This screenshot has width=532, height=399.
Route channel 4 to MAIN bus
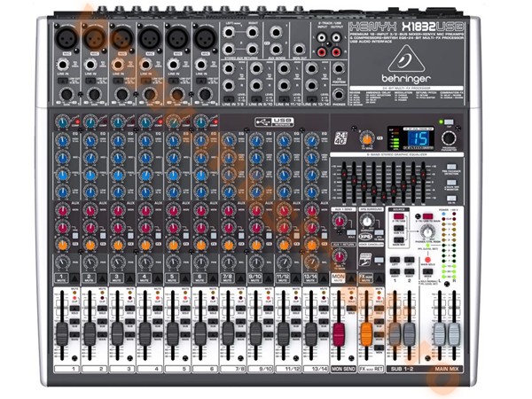tap(158, 334)
